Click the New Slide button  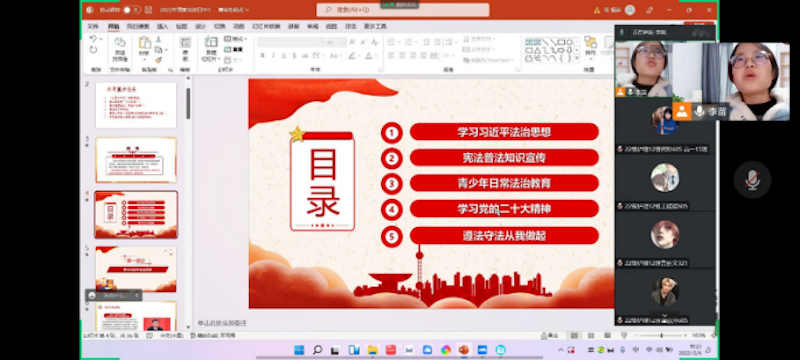[x=211, y=49]
